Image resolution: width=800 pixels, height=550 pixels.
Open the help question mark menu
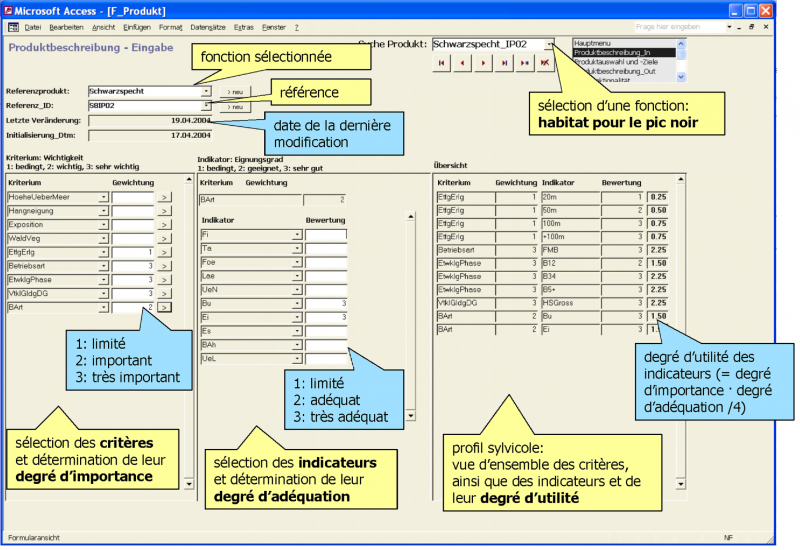click(x=296, y=28)
